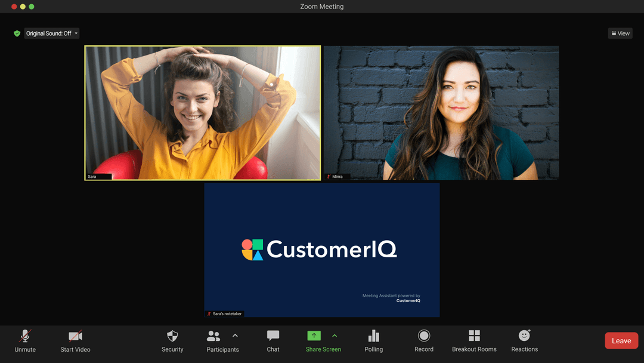The height and width of the screenshot is (363, 644).
Task: Open Breakout Rooms
Action: (x=474, y=341)
